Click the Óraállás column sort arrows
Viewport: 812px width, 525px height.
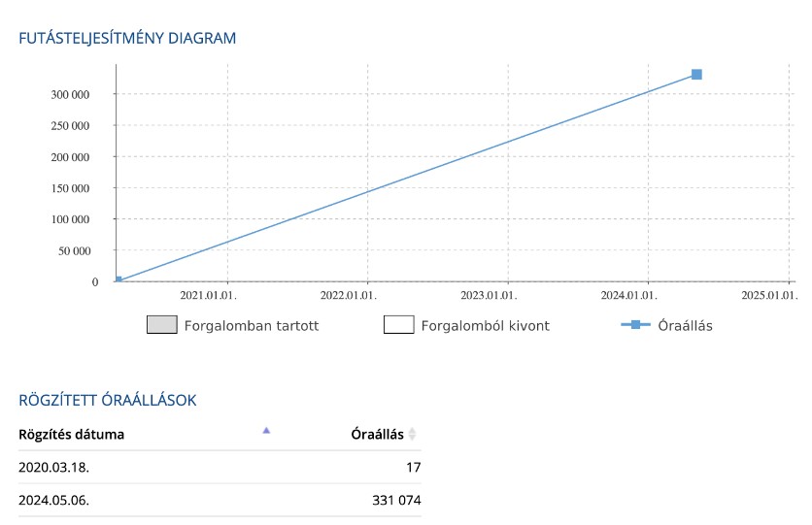(412, 434)
